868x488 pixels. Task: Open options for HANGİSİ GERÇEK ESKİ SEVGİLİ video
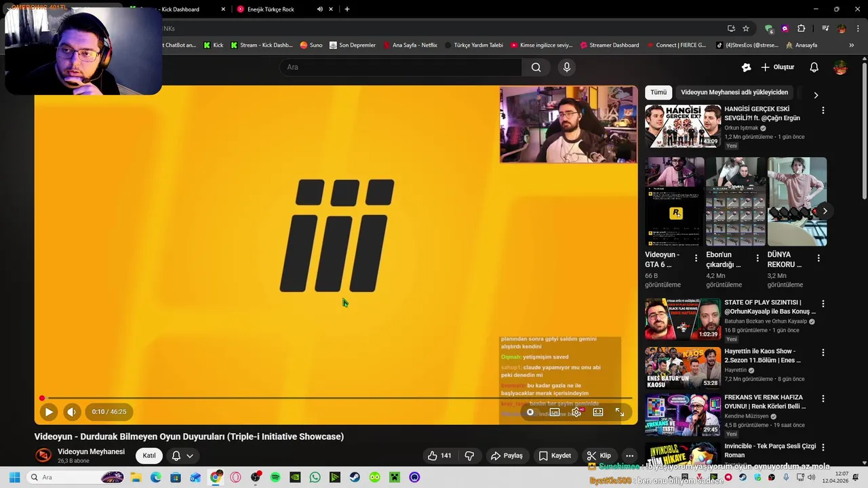pyautogui.click(x=823, y=110)
